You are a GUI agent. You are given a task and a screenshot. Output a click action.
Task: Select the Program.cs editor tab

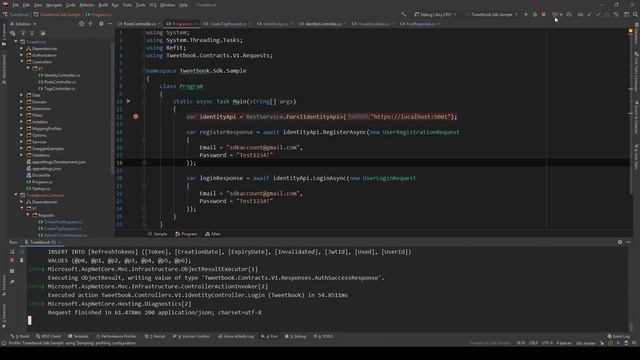point(182,24)
